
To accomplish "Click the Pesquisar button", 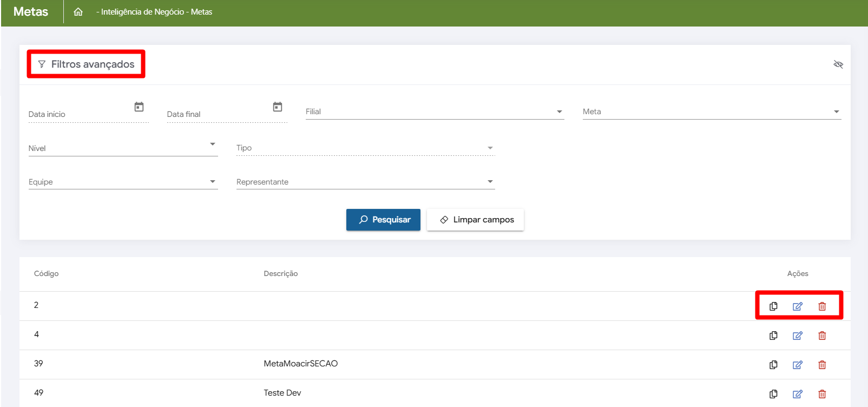I will (383, 220).
